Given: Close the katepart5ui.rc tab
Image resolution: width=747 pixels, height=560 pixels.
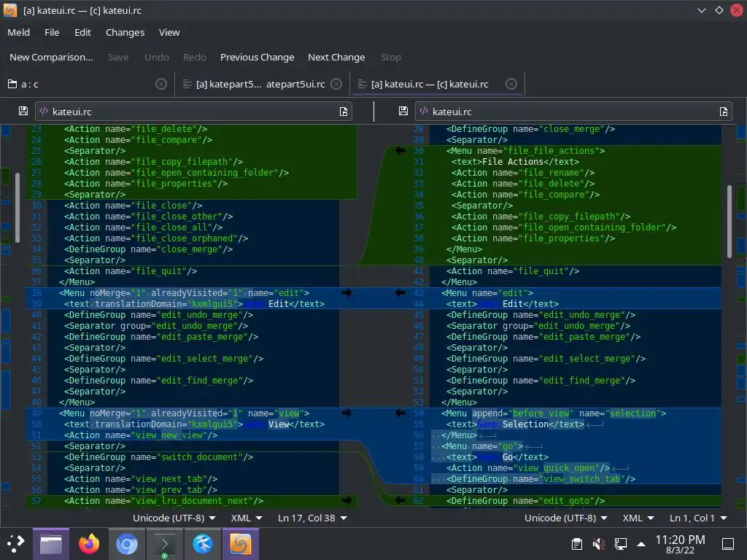Looking at the screenshot, I should pyautogui.click(x=336, y=85).
